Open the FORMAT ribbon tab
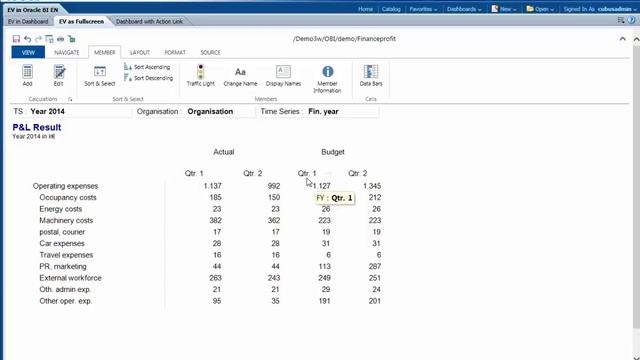Image resolution: width=640 pixels, height=360 pixels. tap(175, 52)
